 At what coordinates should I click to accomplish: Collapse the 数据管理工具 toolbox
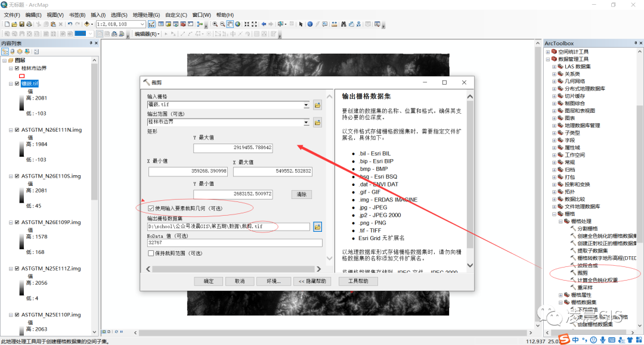548,60
